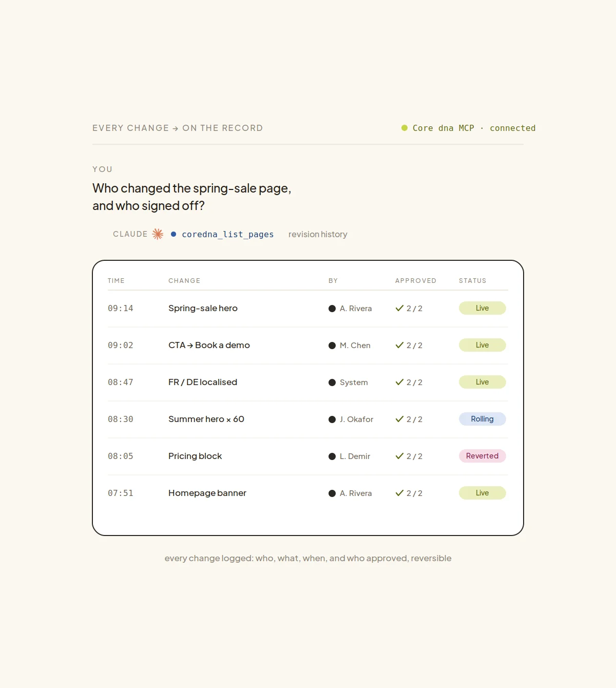Click the blue dot beside coredna_list_pages
The width and height of the screenshot is (616, 688).
(x=174, y=234)
